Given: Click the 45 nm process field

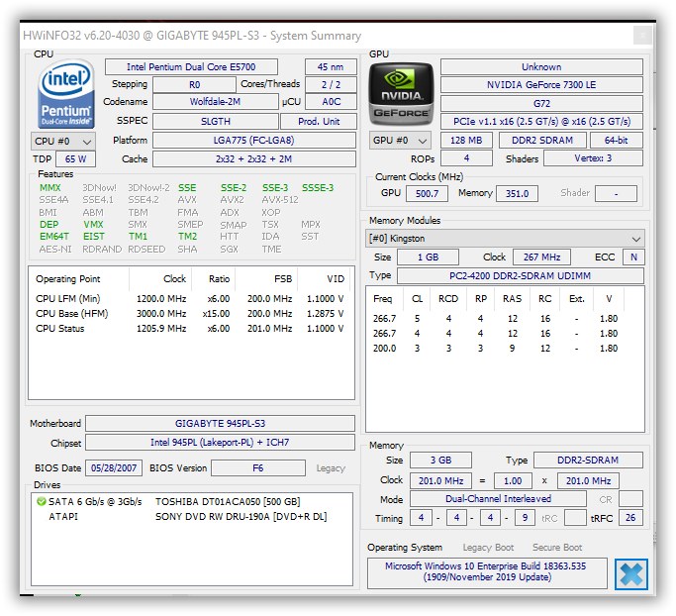Looking at the screenshot, I should click(331, 67).
